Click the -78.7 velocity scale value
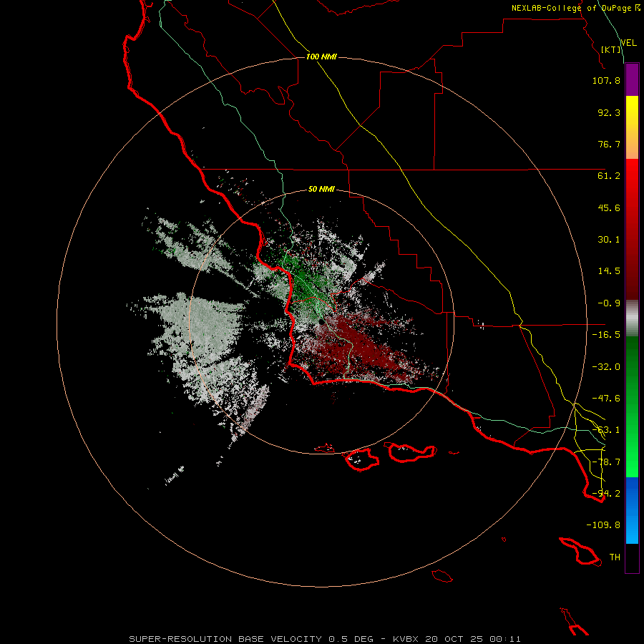The width and height of the screenshot is (644, 644). [606, 462]
